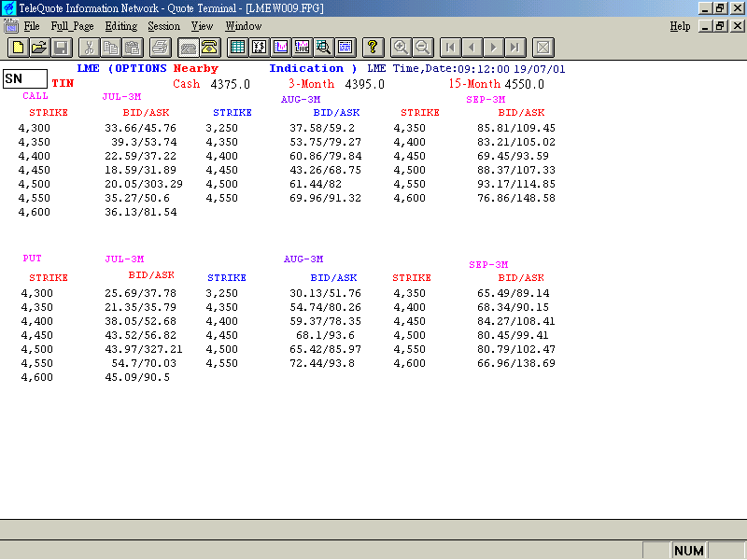Open the File menu
This screenshot has height=560, width=747.
[32, 26]
